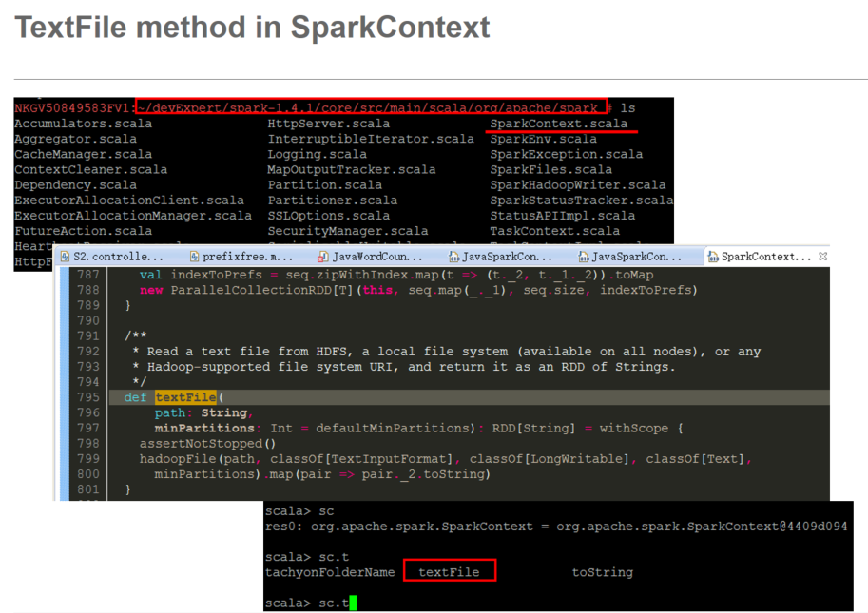Click SparkStatusTracker.scala in the listing

pos(581,201)
